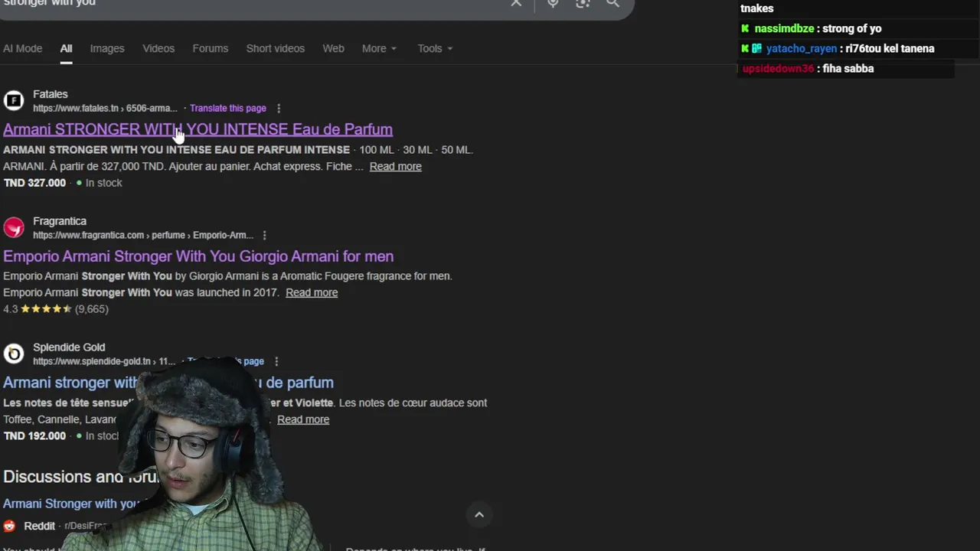Switch to the Web tab
This screenshot has width=980, height=551.
click(x=333, y=48)
